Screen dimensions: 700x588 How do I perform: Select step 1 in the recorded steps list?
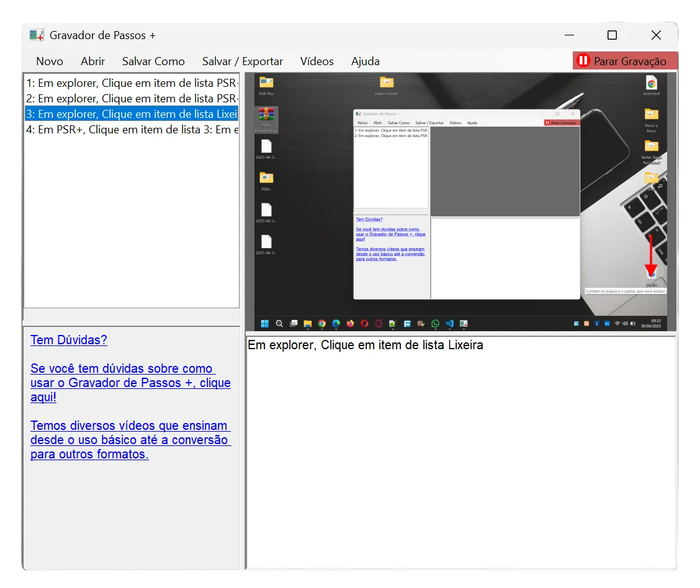click(132, 83)
